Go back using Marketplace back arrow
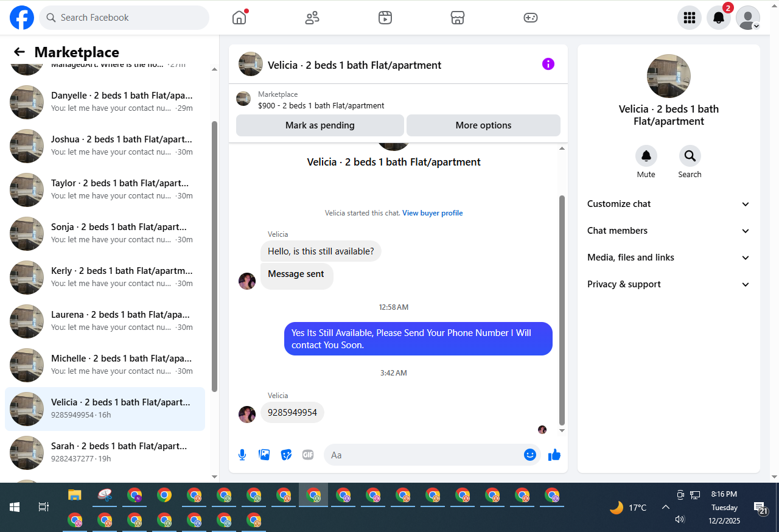779x532 pixels. point(19,52)
